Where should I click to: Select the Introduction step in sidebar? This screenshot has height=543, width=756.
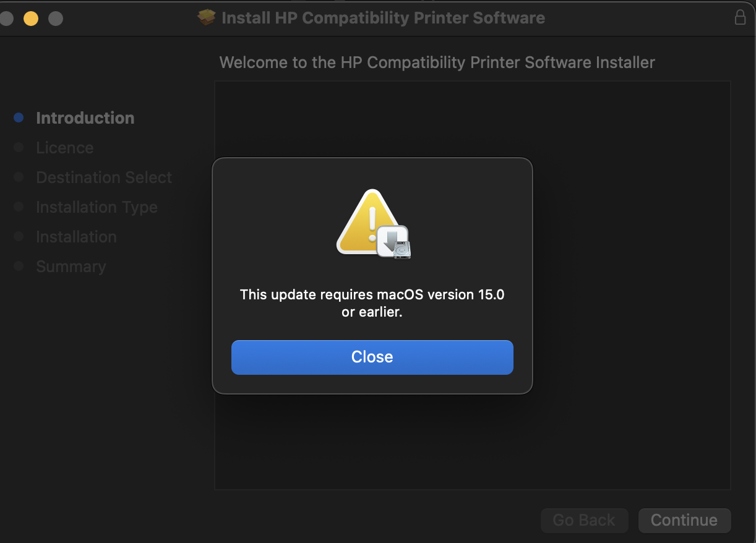(x=85, y=118)
